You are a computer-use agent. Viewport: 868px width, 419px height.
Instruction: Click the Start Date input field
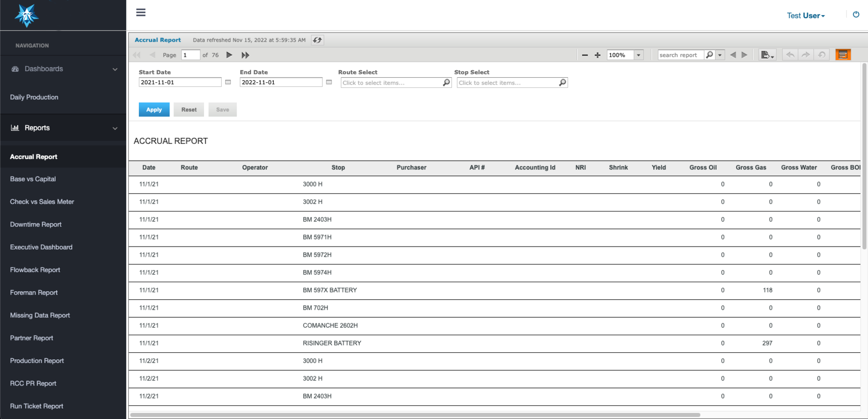[x=180, y=82]
